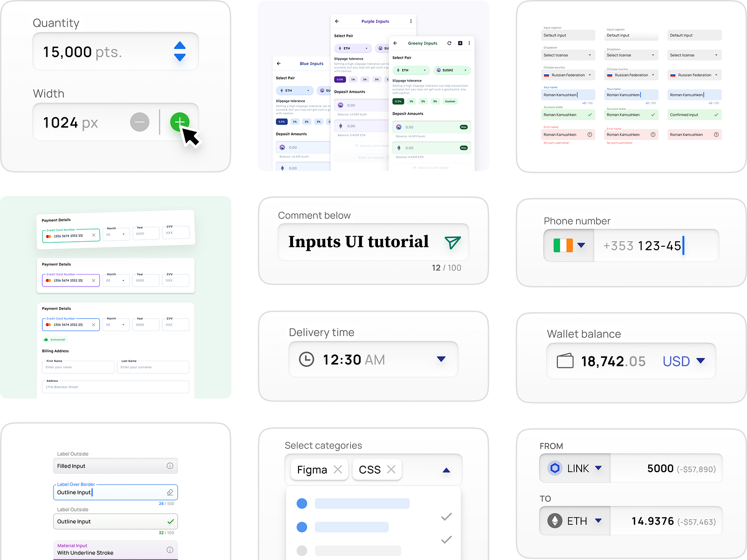Select the grayed third option's dot in categories list
The height and width of the screenshot is (560, 747).
pyautogui.click(x=301, y=551)
